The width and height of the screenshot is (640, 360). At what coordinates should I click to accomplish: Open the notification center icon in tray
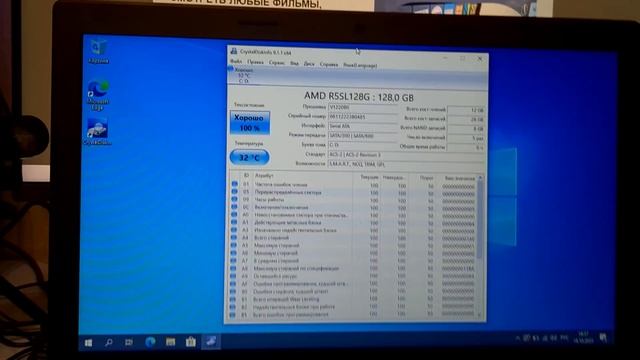(x=603, y=338)
